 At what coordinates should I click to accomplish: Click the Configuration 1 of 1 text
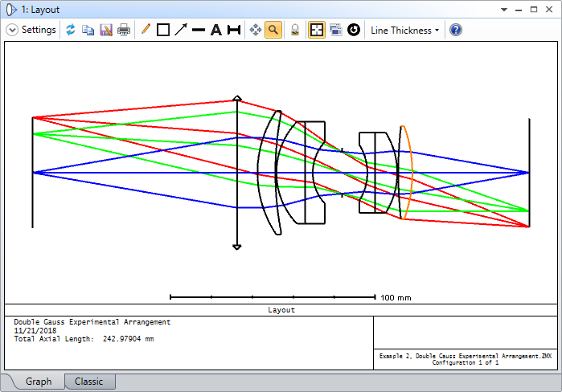click(466, 362)
